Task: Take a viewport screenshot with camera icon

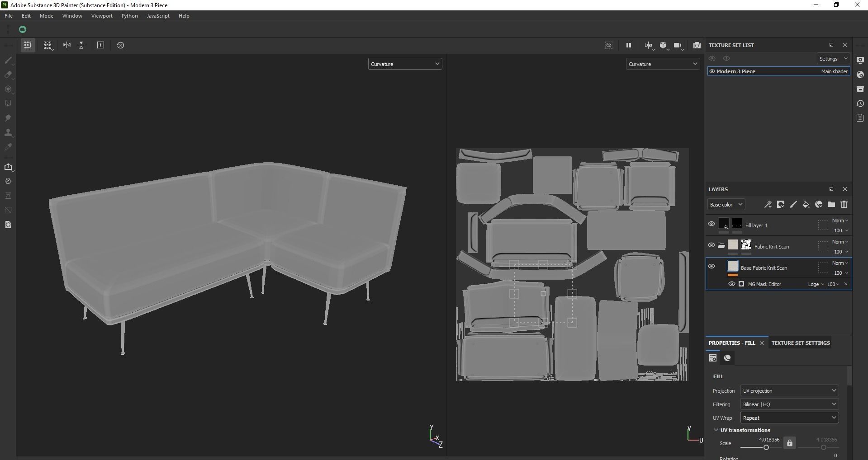Action: (x=697, y=45)
